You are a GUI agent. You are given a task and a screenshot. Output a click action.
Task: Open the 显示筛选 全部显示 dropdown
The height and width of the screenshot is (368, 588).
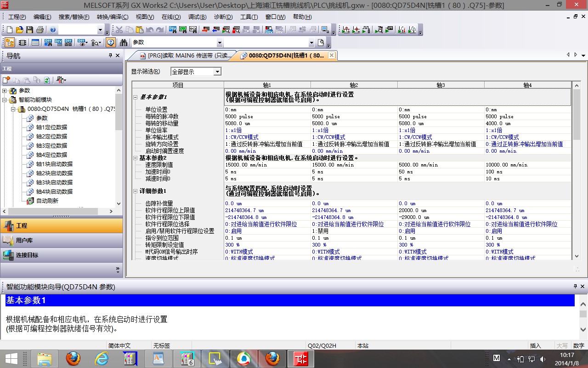tap(217, 72)
